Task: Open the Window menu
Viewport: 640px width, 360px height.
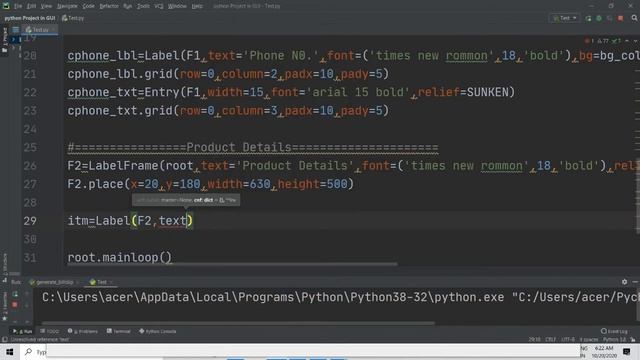Action: (x=177, y=6)
